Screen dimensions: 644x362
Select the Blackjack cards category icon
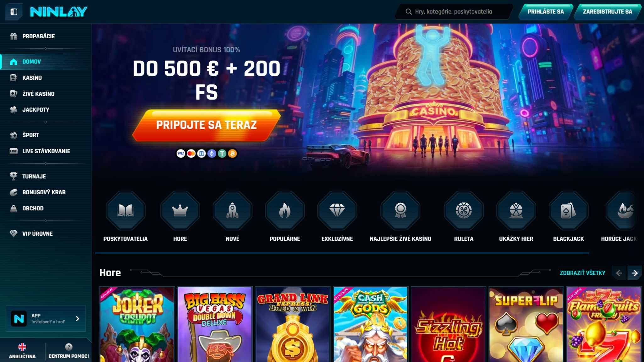(x=569, y=210)
